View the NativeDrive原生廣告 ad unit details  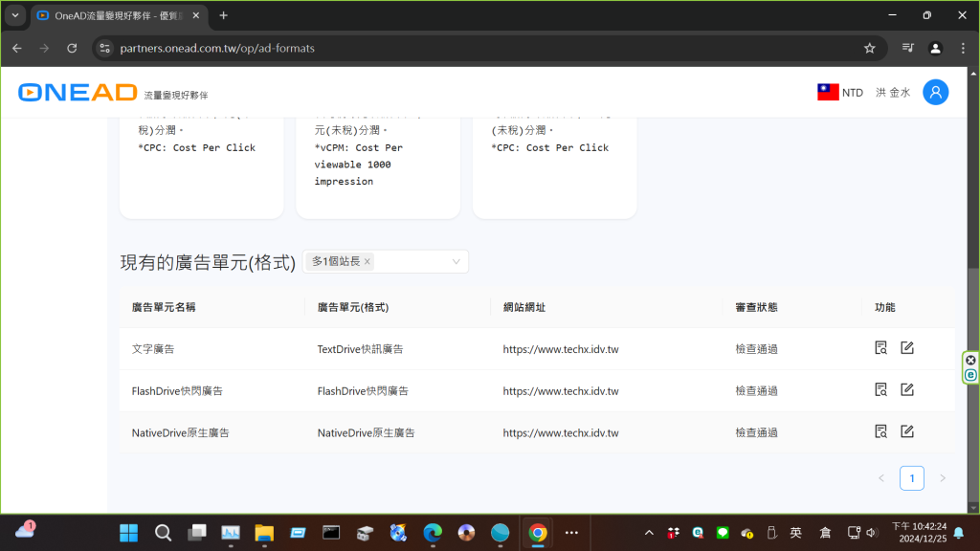(x=881, y=431)
